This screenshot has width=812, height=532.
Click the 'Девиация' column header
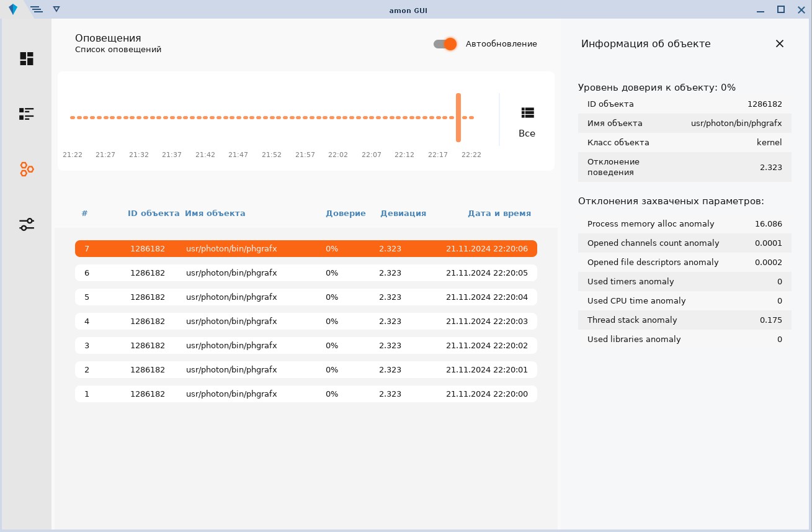403,214
